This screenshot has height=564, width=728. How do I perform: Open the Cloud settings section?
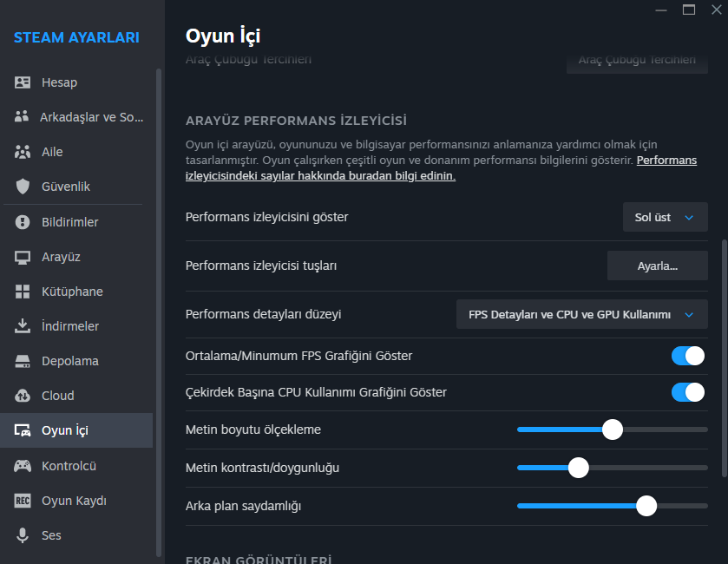(x=57, y=396)
